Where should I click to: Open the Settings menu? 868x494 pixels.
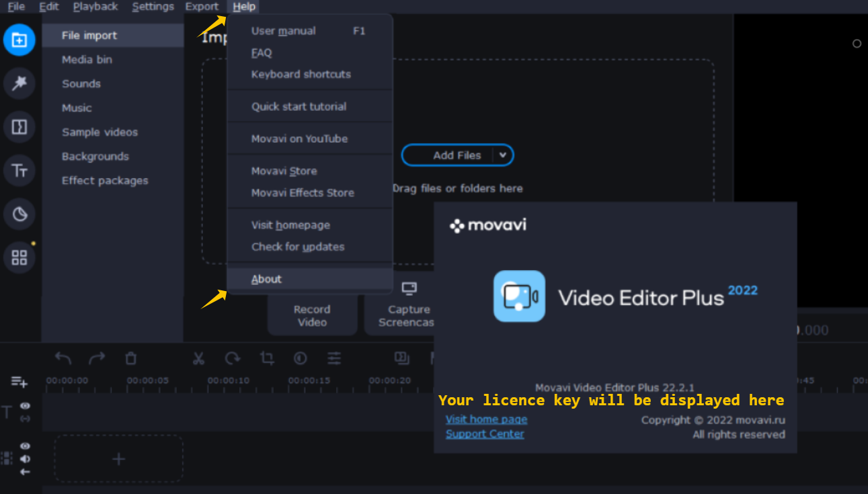(x=153, y=7)
